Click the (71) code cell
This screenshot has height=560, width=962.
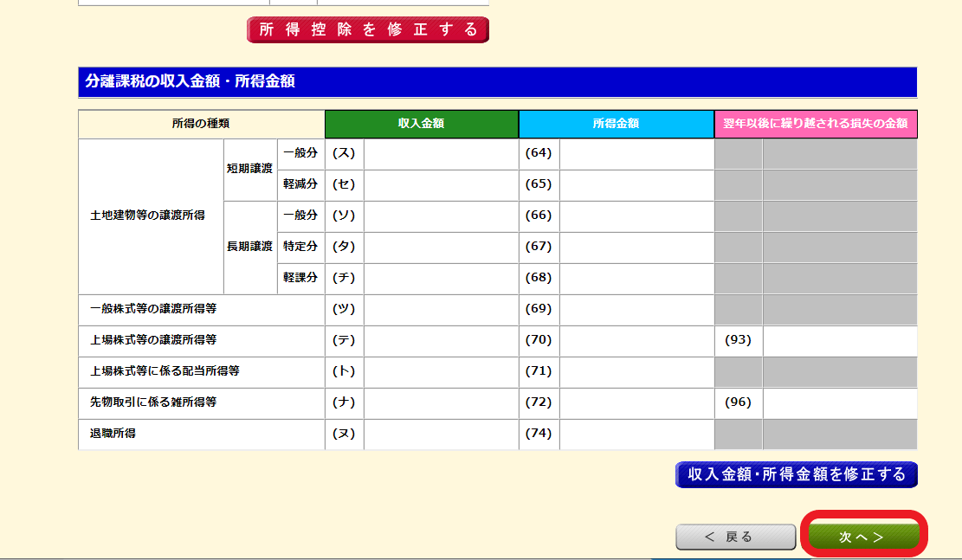[539, 371]
